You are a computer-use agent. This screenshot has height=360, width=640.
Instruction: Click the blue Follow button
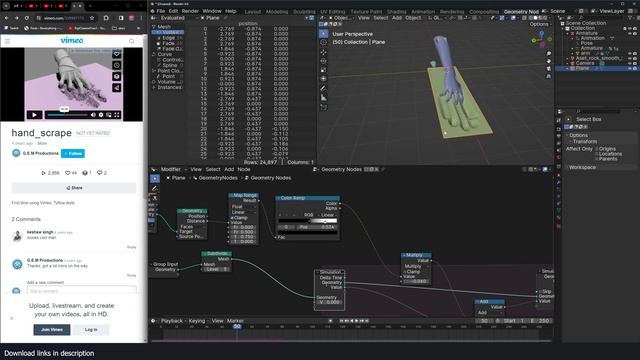coord(73,153)
